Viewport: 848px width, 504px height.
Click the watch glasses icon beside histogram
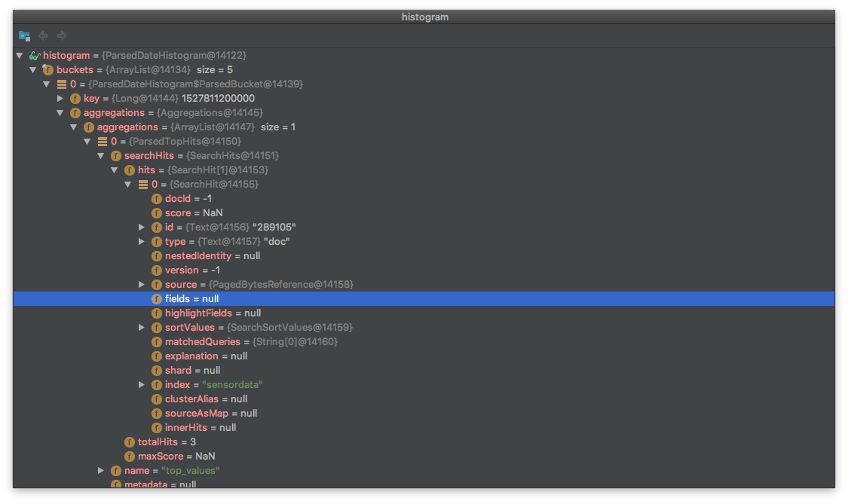tap(33, 55)
